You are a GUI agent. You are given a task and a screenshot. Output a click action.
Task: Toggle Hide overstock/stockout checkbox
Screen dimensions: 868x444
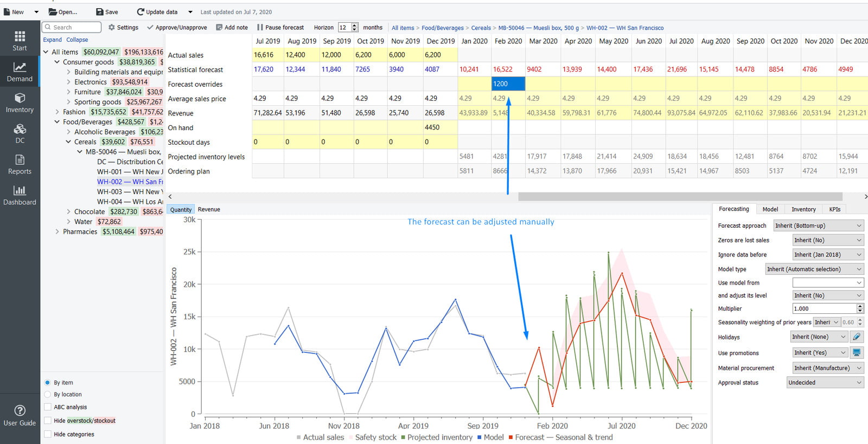tap(48, 420)
